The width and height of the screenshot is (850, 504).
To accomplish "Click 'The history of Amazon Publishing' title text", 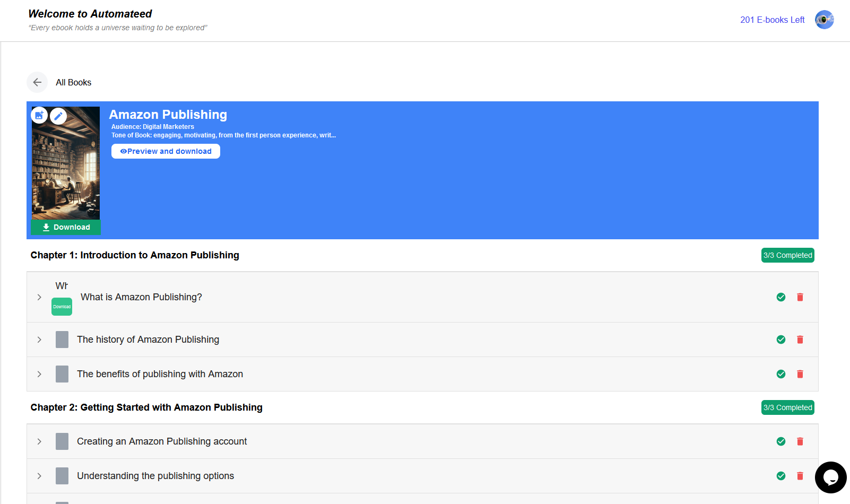I will [x=148, y=340].
